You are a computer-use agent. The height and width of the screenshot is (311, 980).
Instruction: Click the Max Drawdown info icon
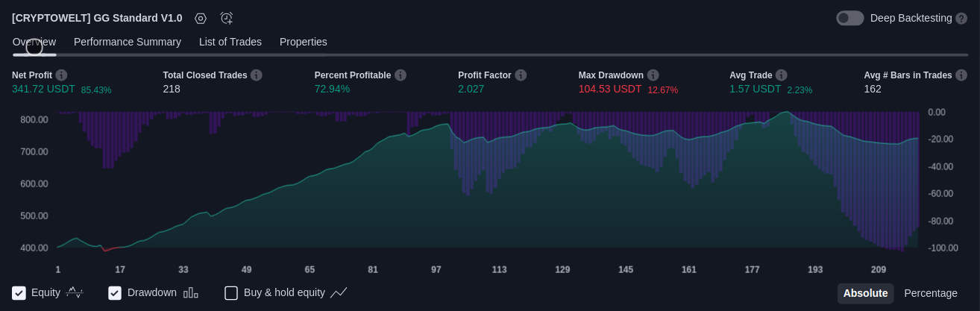tap(653, 75)
